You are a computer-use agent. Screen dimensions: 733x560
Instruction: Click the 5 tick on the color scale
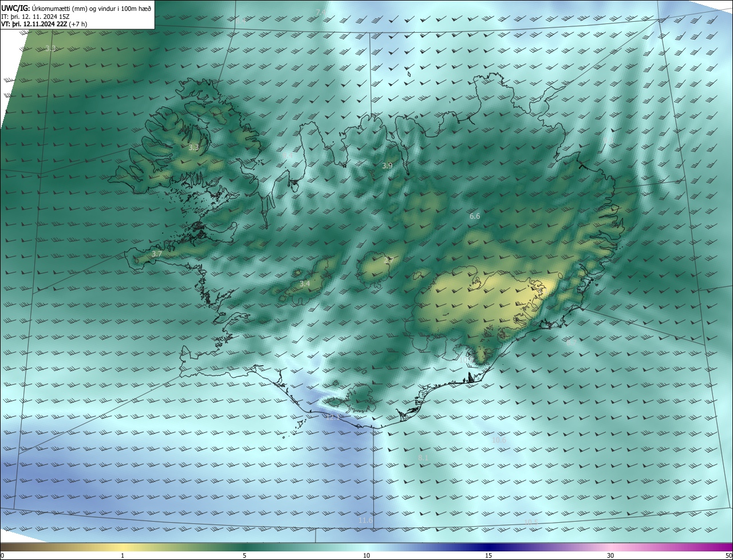245,555
